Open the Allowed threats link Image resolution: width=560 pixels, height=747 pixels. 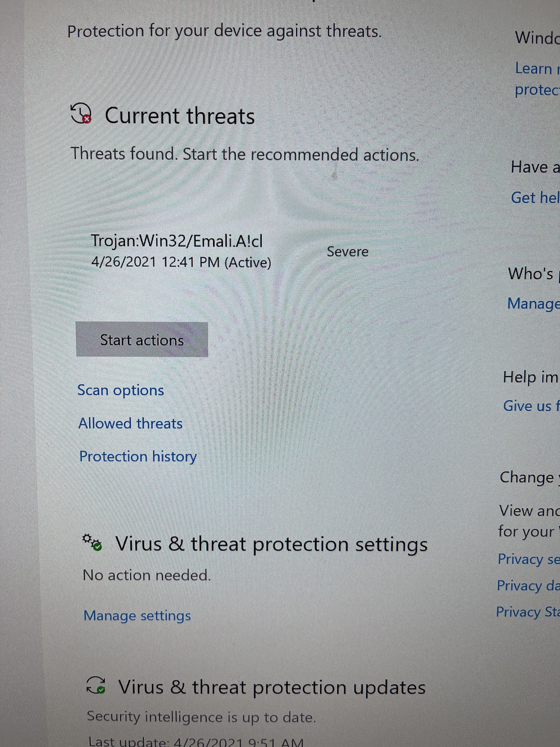[130, 424]
